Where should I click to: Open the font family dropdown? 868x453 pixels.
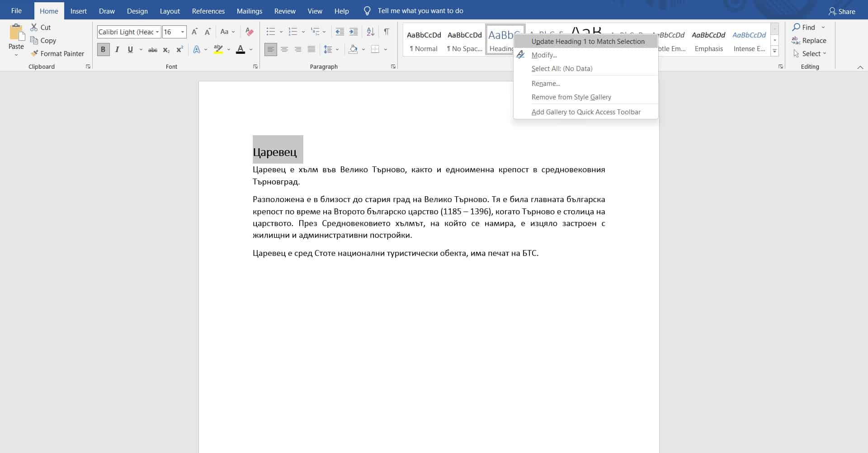click(x=157, y=32)
